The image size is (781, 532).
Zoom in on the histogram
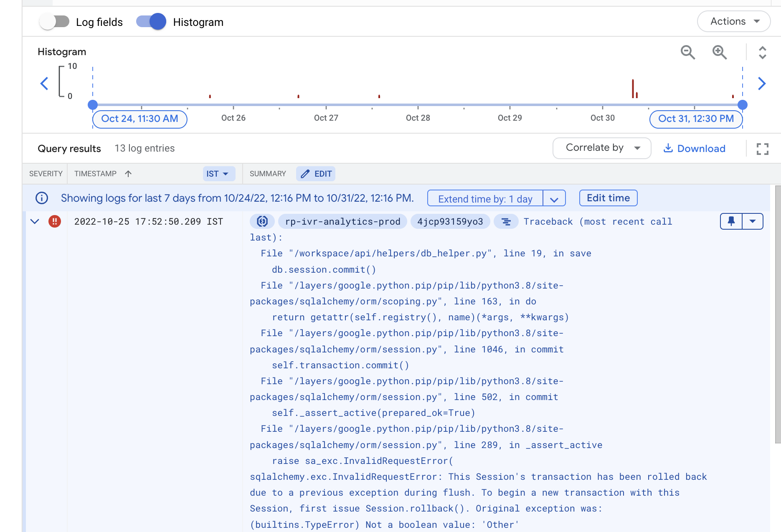[x=719, y=53]
